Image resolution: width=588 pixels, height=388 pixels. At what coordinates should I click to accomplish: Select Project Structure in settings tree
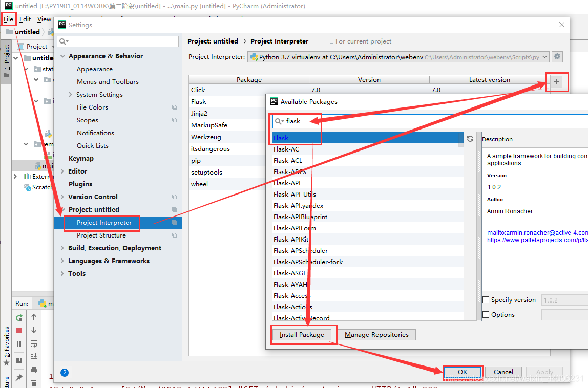tap(101, 235)
